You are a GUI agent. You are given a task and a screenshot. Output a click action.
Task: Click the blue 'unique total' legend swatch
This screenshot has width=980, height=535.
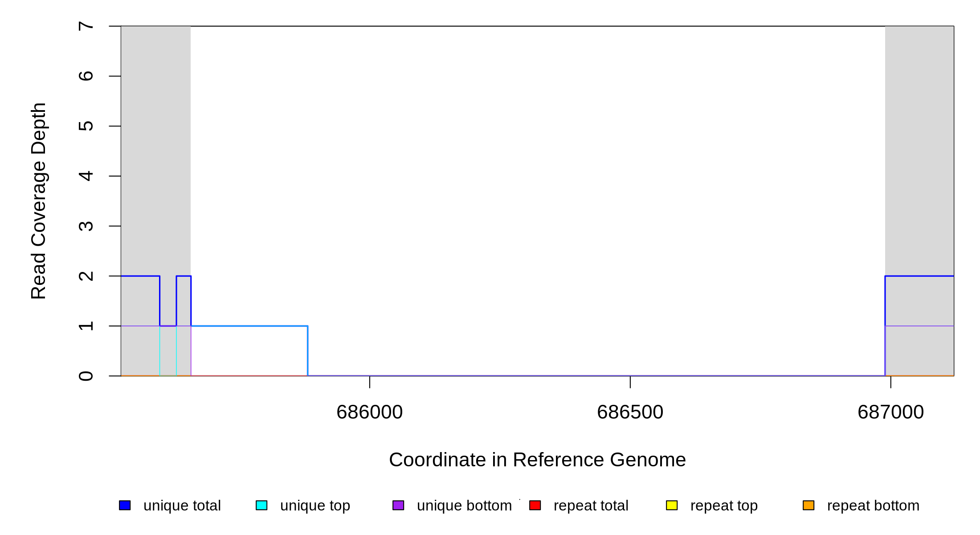pos(125,505)
